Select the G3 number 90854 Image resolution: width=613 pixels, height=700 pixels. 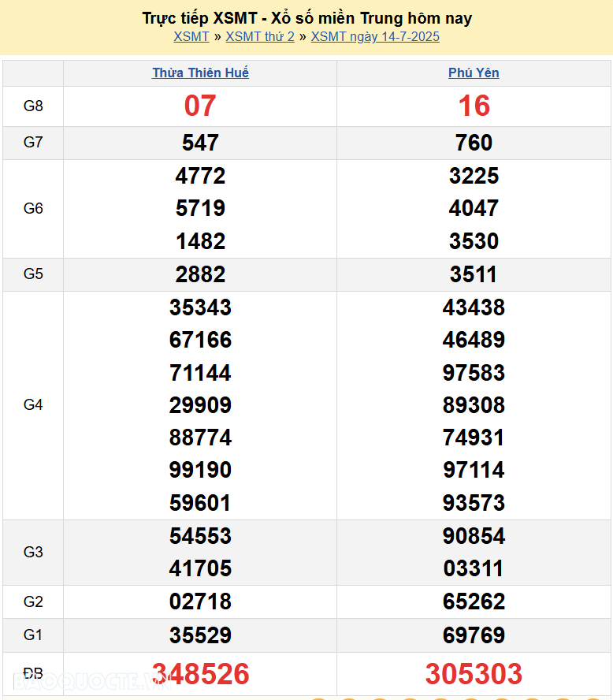click(474, 536)
